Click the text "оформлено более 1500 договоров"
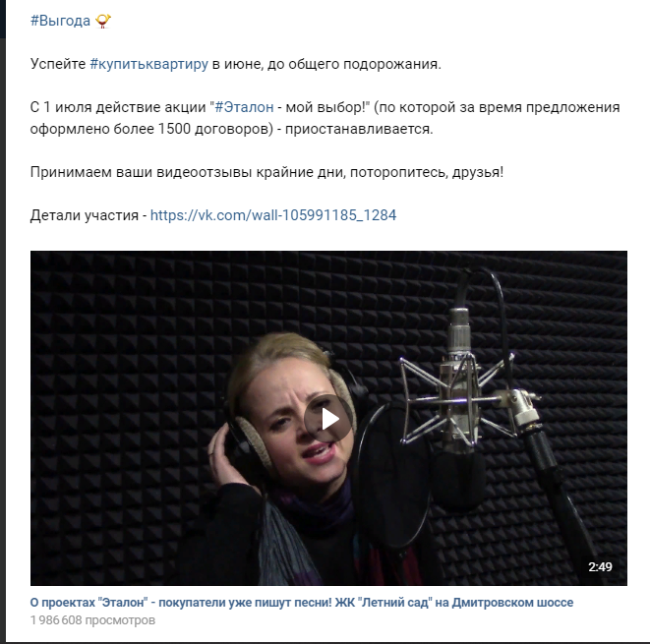Viewport: 650px width, 644px height. (x=151, y=129)
